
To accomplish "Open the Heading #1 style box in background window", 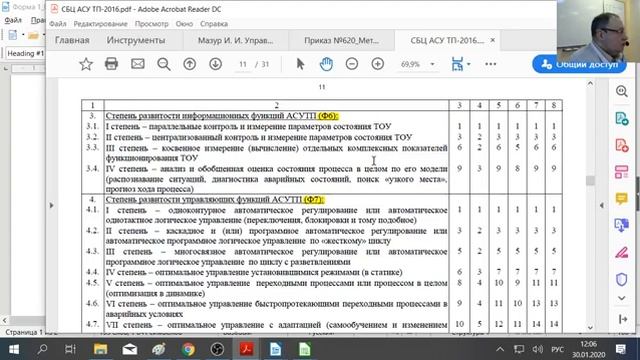I will click(25, 53).
